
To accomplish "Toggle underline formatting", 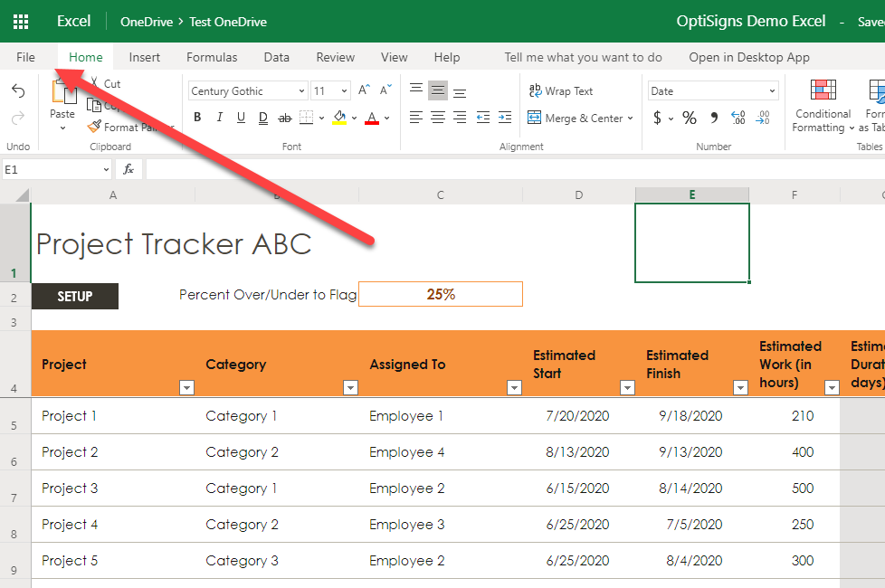I will [241, 118].
